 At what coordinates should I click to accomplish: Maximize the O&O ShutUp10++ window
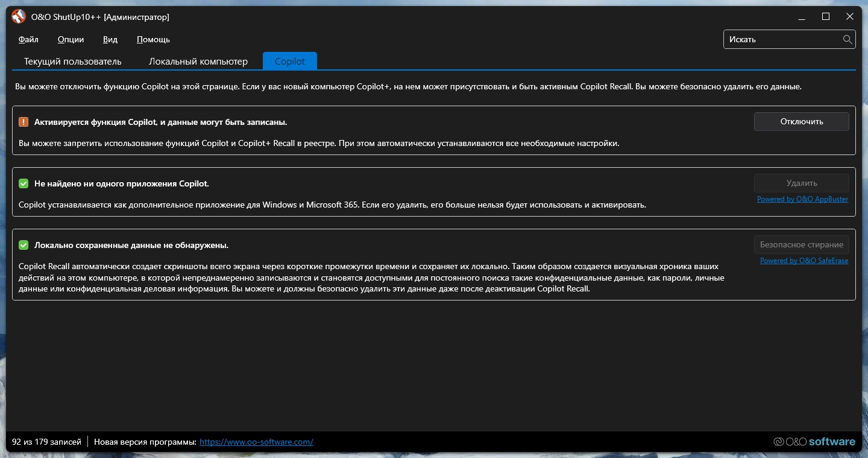pyautogui.click(x=826, y=17)
